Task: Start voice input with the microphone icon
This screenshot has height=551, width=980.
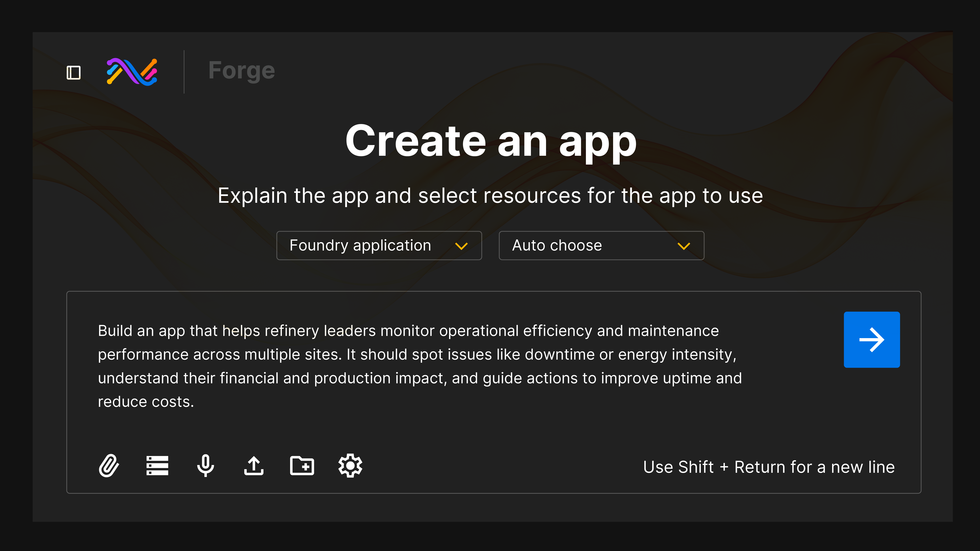Action: pos(205,465)
